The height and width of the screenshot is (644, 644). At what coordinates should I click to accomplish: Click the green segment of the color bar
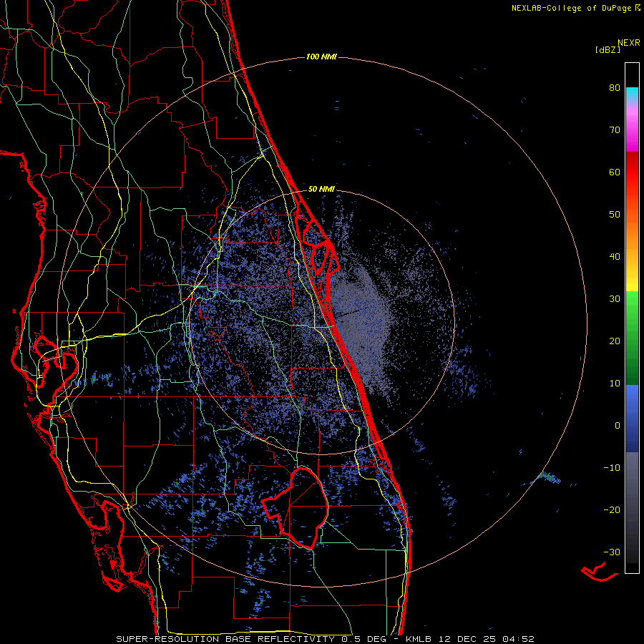(632, 338)
